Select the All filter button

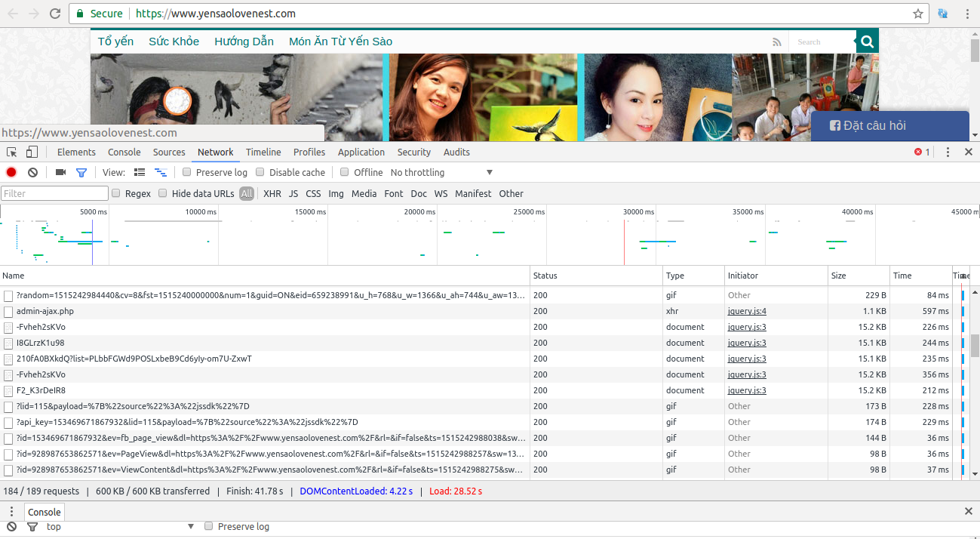[x=247, y=193]
